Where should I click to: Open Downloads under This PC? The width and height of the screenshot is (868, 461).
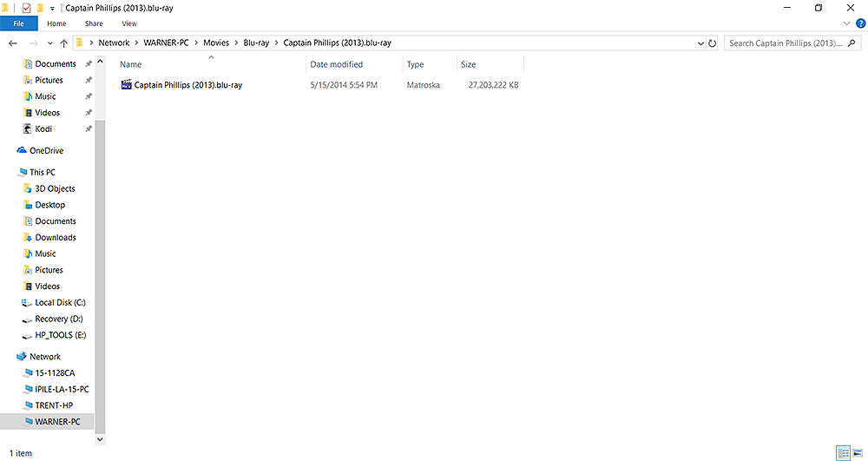pos(56,237)
